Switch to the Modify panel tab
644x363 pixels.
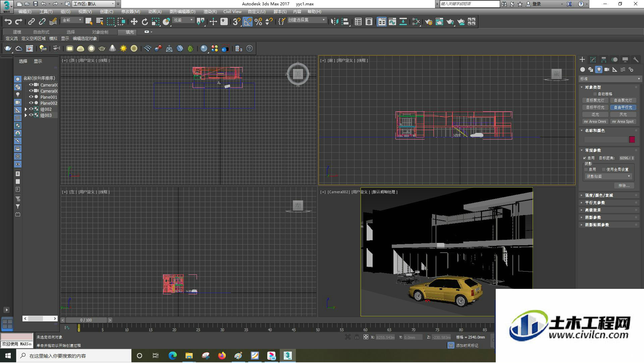(x=593, y=60)
